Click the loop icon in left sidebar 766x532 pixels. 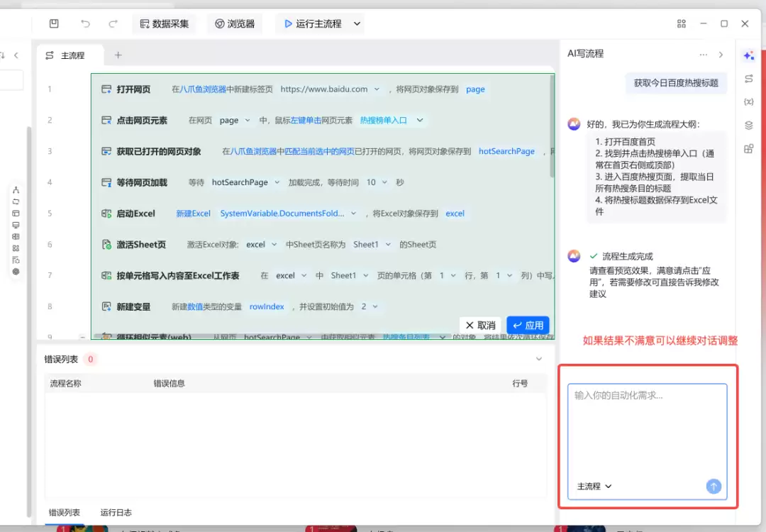tap(16, 201)
